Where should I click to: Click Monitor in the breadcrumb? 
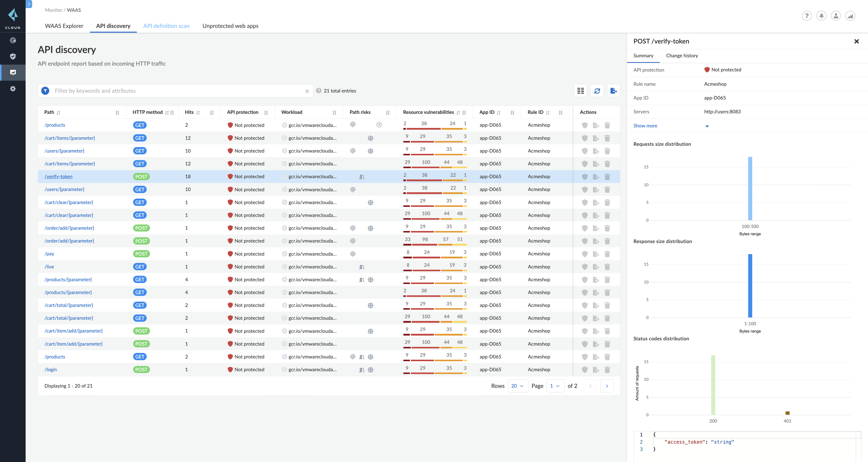coord(53,10)
